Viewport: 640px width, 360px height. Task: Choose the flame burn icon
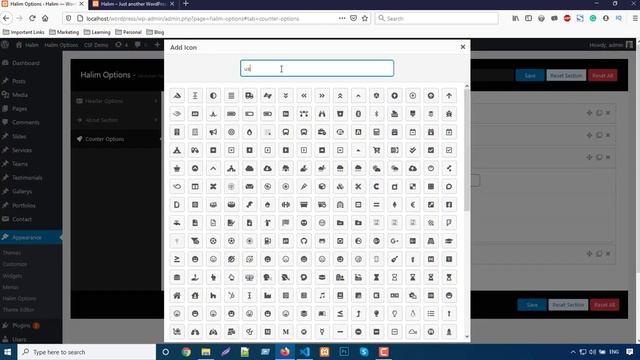point(249,132)
